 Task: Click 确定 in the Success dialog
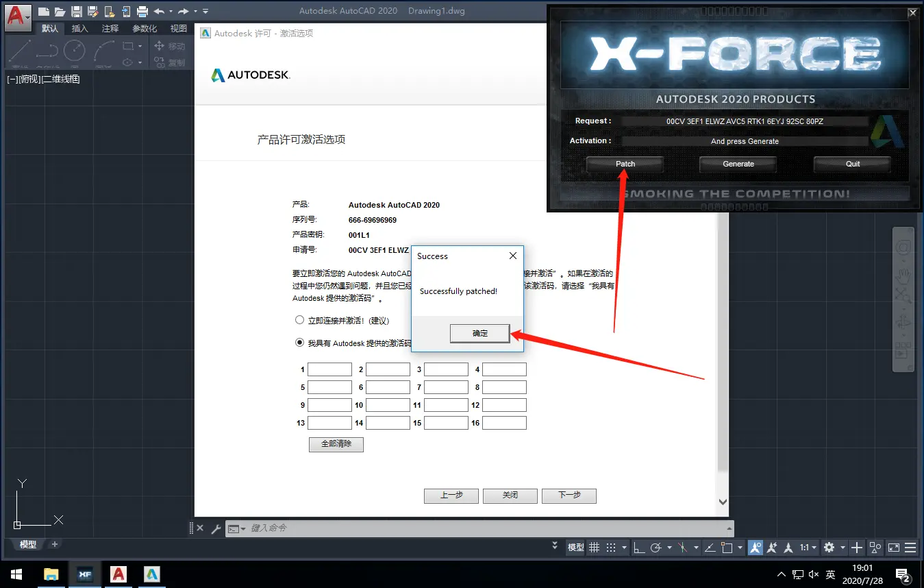click(x=480, y=333)
